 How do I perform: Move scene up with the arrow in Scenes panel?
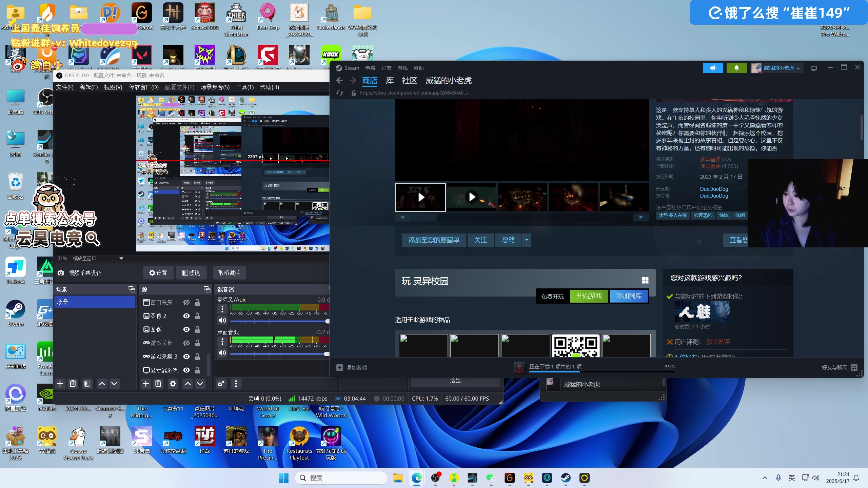point(102,384)
